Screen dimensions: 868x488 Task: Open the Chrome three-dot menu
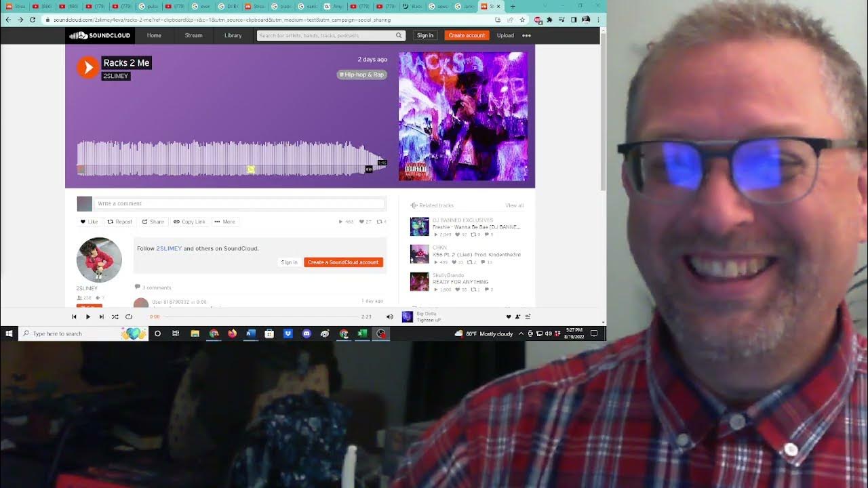(598, 20)
